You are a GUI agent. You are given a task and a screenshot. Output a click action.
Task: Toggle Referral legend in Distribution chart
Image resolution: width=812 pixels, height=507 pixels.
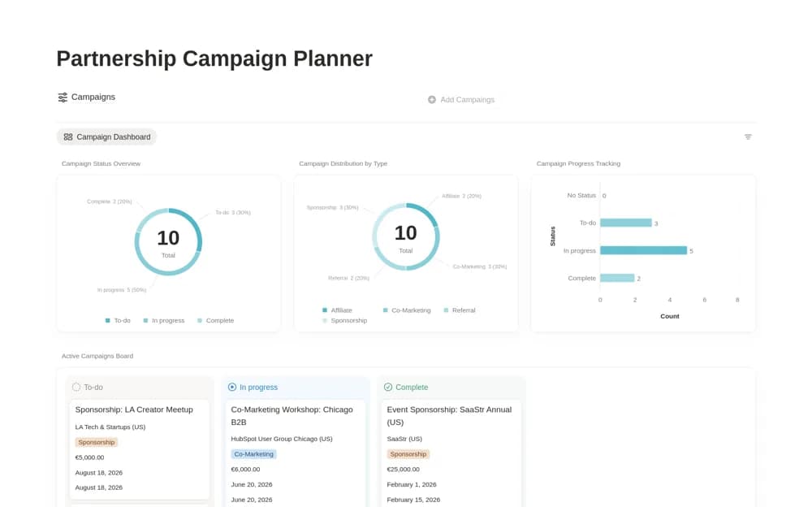460,310
